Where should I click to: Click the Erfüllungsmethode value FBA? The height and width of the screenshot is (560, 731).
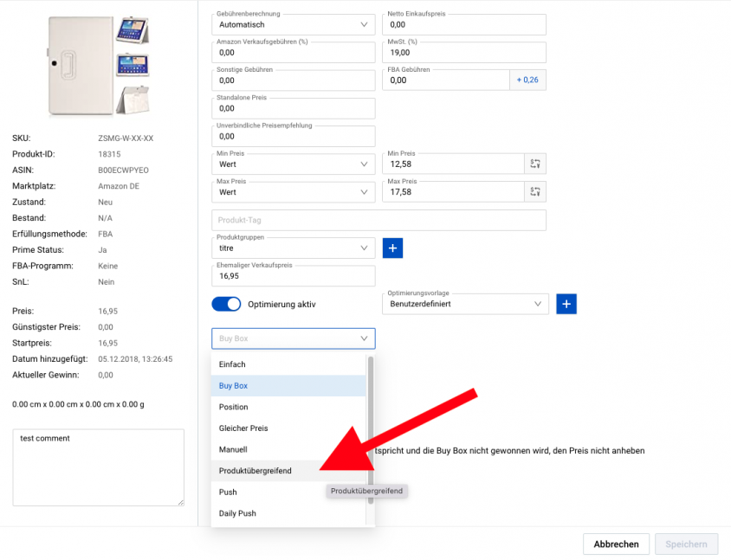[106, 234]
